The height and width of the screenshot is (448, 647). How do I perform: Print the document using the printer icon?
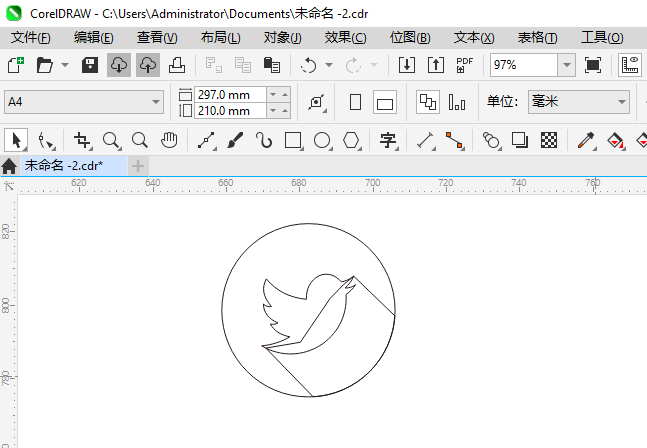click(177, 65)
